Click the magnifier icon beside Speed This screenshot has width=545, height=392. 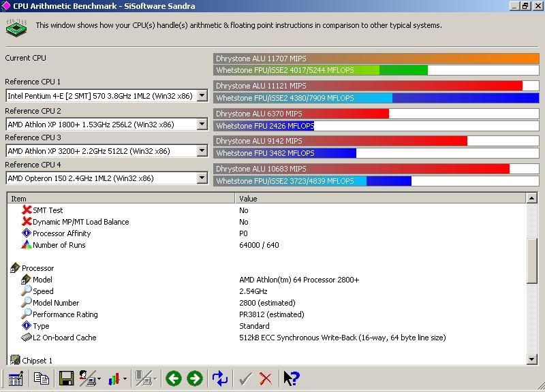click(x=27, y=291)
